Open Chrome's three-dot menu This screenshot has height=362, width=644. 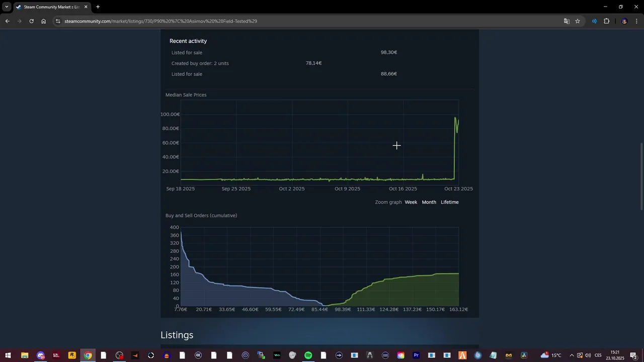(637, 21)
